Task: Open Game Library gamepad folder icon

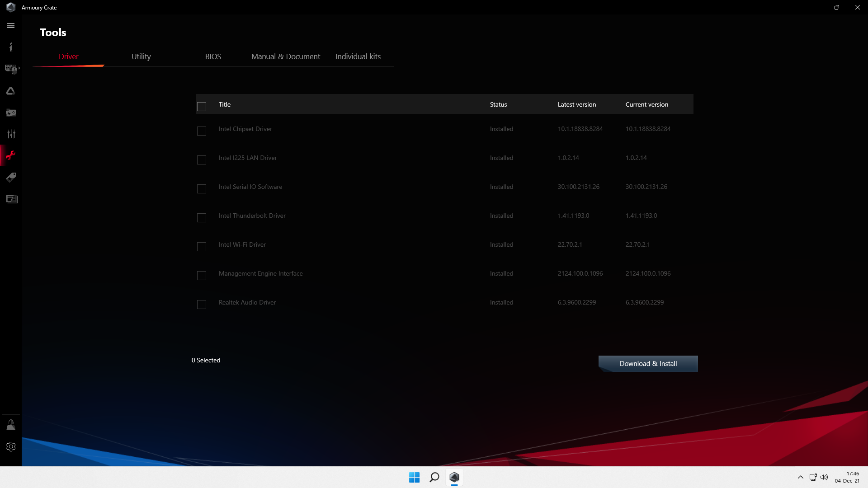Action: (x=11, y=113)
